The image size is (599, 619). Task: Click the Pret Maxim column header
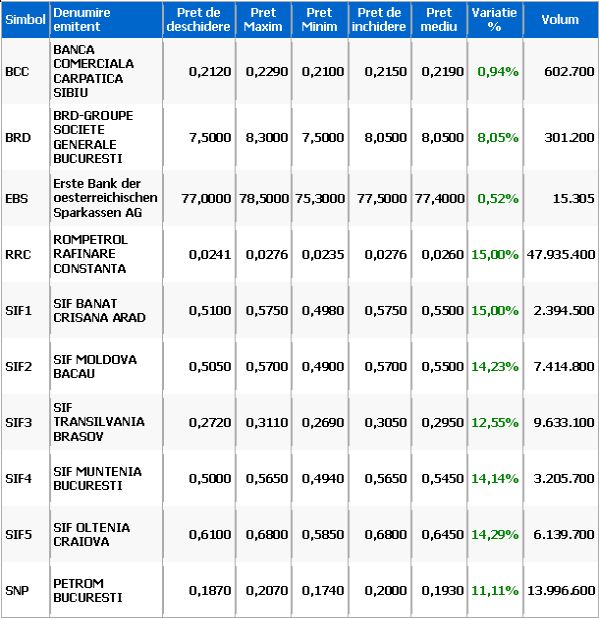[x=263, y=20]
